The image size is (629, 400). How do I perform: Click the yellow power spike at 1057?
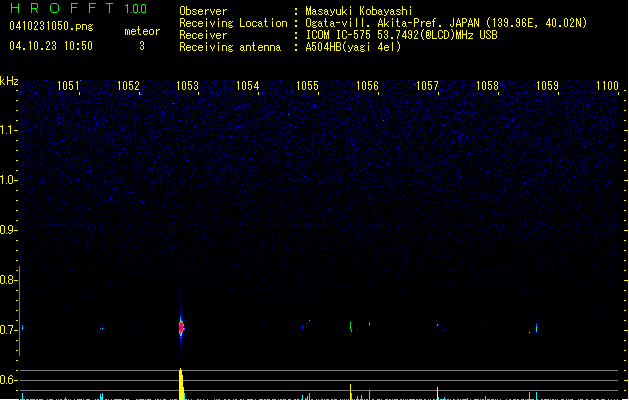pos(438,393)
